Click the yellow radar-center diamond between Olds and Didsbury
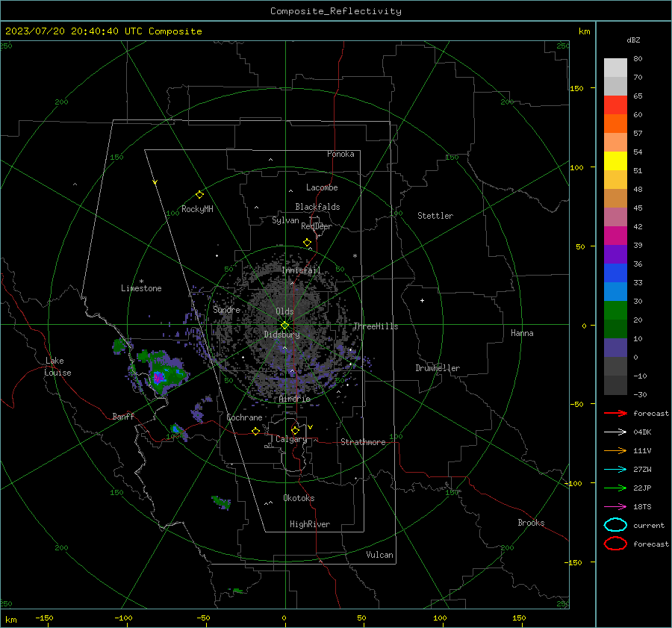This screenshot has height=628, width=672. tap(284, 326)
